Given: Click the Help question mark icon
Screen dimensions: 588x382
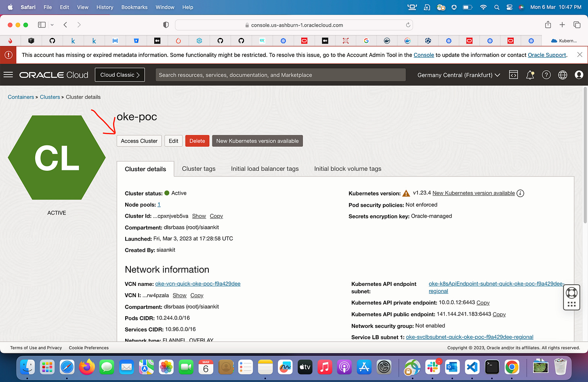Looking at the screenshot, I should click(546, 75).
